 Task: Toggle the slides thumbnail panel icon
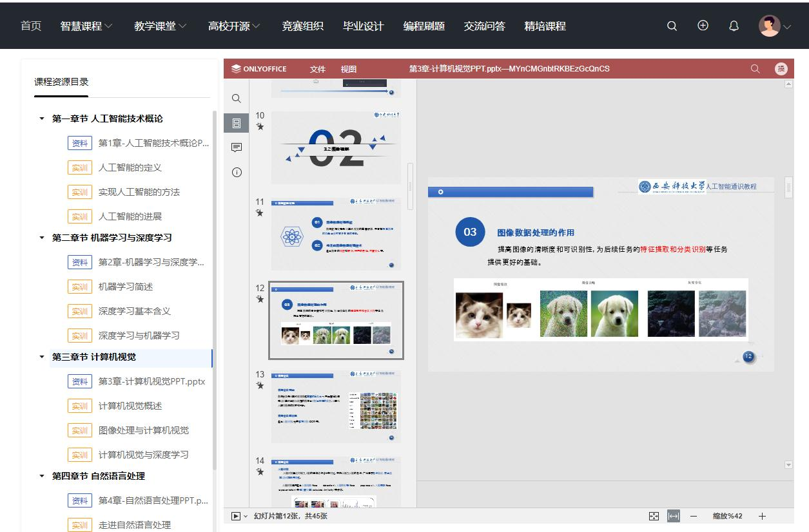237,123
